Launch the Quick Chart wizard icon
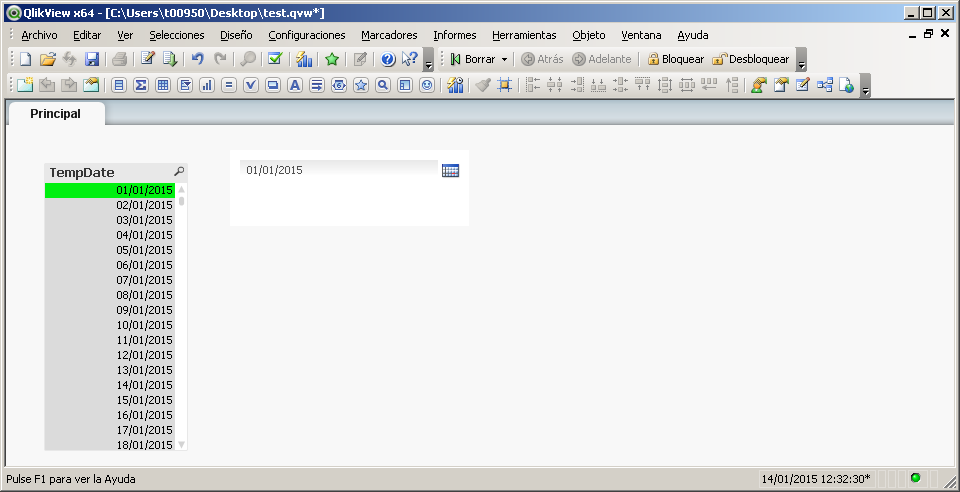 click(x=304, y=59)
